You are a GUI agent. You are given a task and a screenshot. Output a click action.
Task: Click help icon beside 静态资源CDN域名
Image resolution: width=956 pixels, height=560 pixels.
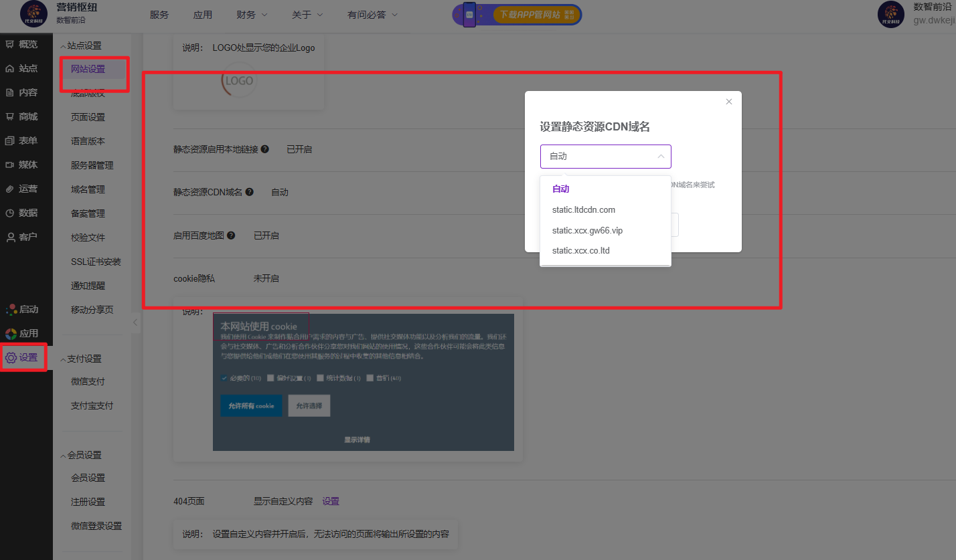tap(249, 192)
